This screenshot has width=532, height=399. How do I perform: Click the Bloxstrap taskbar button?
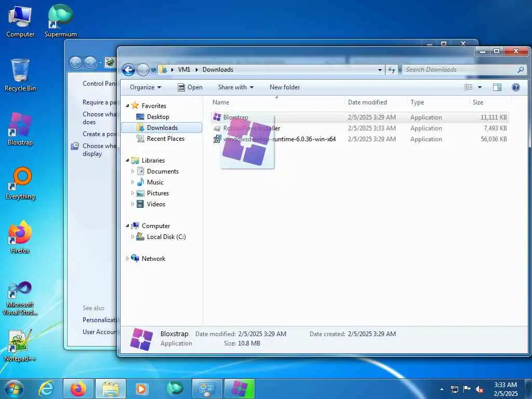pos(239,389)
